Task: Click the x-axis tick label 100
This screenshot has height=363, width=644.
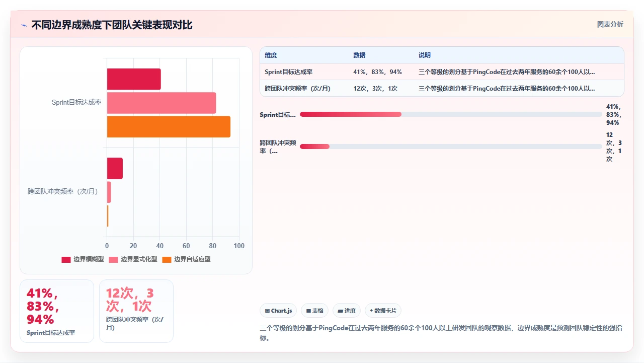Action: click(239, 246)
